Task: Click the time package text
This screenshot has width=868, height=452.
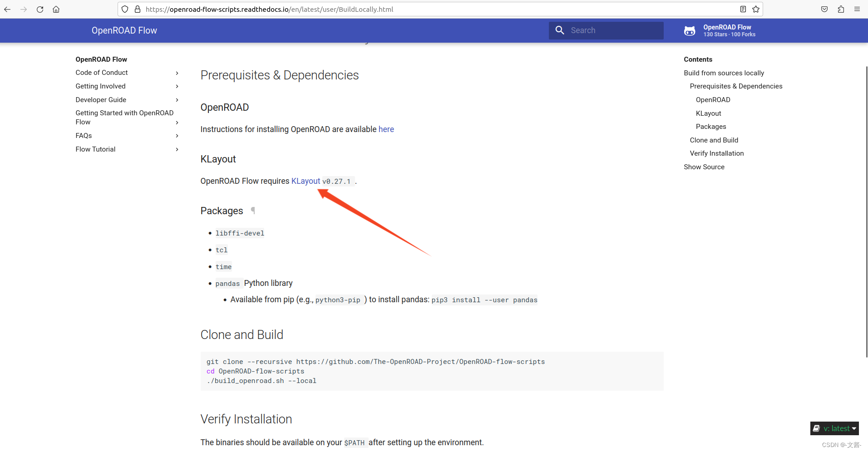Action: pos(223,267)
